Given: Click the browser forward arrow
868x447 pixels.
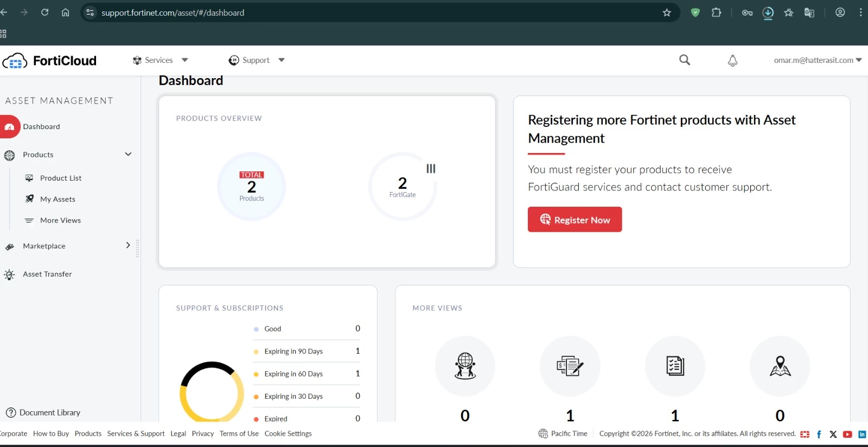Looking at the screenshot, I should pos(24,12).
